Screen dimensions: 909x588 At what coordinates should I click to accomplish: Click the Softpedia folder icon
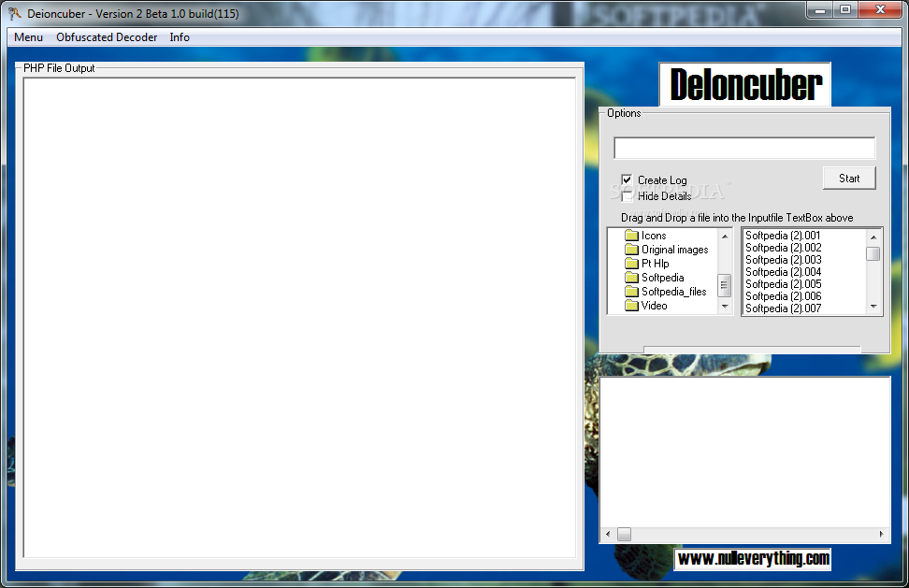pyautogui.click(x=631, y=278)
